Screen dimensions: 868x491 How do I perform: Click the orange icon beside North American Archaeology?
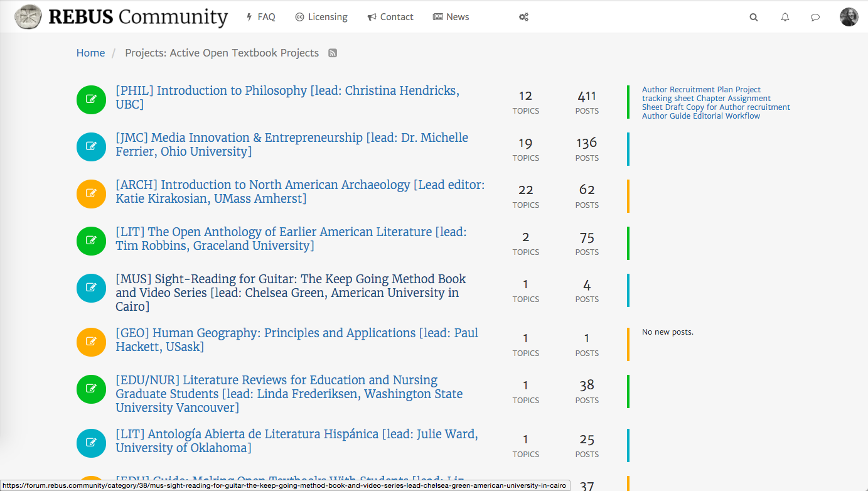pos(91,193)
